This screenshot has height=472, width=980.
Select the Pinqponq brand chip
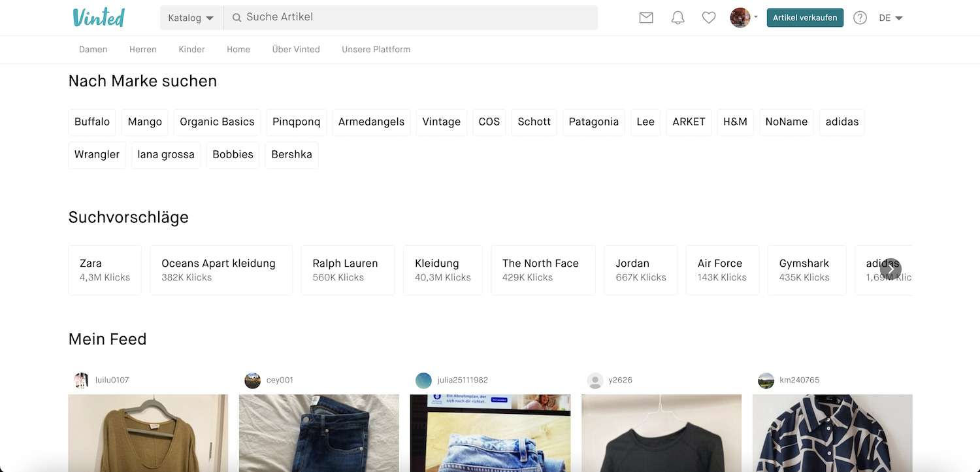pyautogui.click(x=297, y=122)
